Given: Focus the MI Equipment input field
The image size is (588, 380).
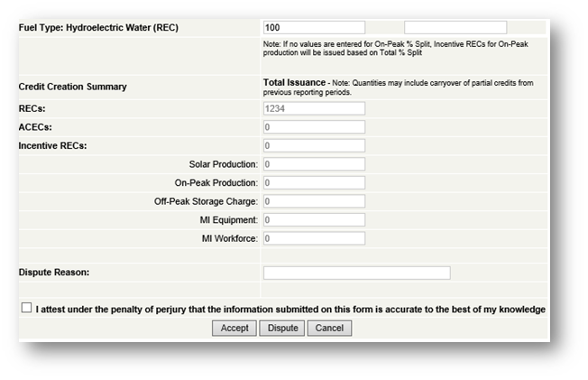Looking at the screenshot, I should point(314,220).
